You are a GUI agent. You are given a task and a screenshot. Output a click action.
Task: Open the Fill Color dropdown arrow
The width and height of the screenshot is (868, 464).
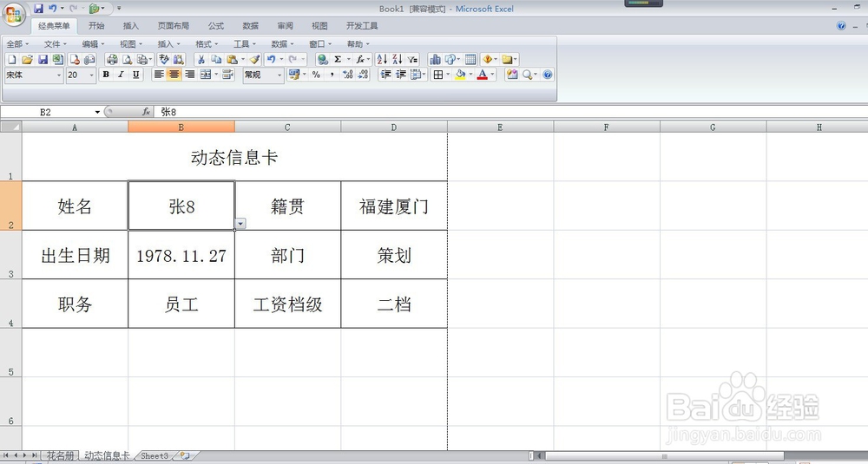[470, 75]
